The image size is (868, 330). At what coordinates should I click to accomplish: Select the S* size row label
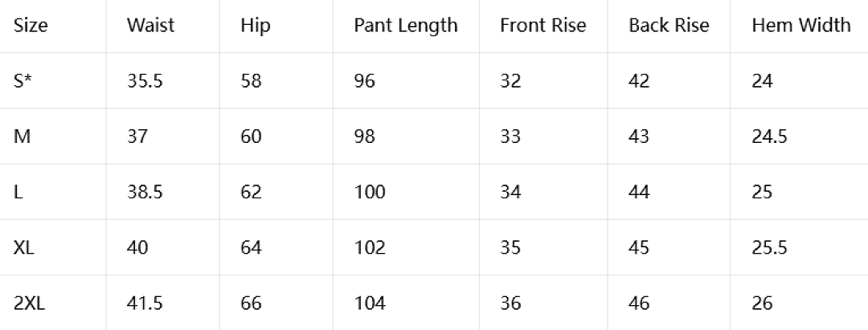tap(23, 81)
